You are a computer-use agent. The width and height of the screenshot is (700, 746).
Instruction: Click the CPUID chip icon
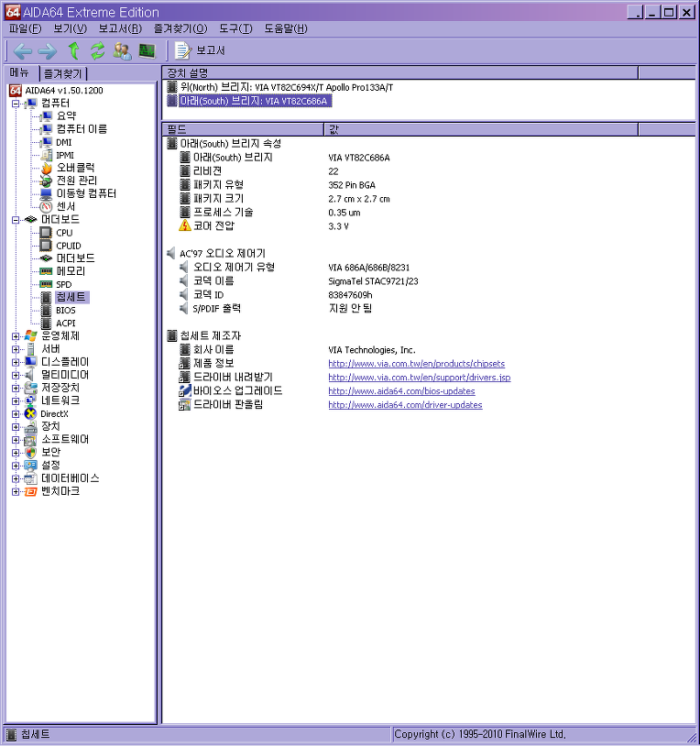[x=46, y=246]
